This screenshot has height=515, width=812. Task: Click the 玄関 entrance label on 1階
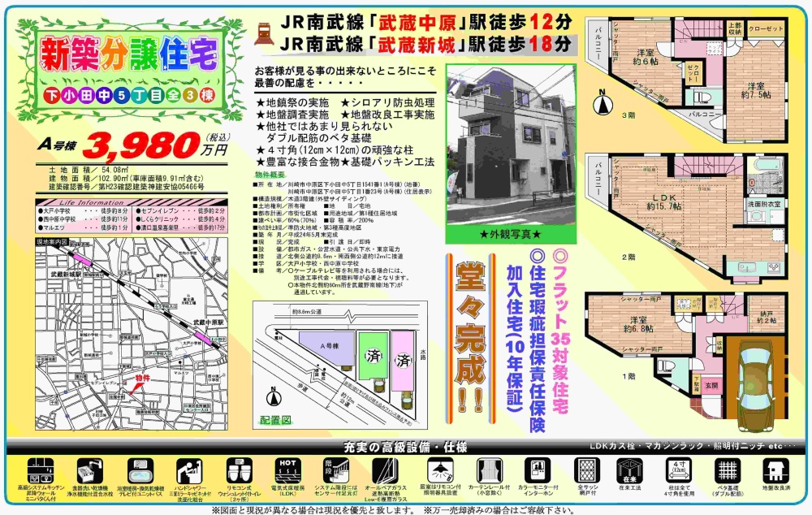(711, 386)
